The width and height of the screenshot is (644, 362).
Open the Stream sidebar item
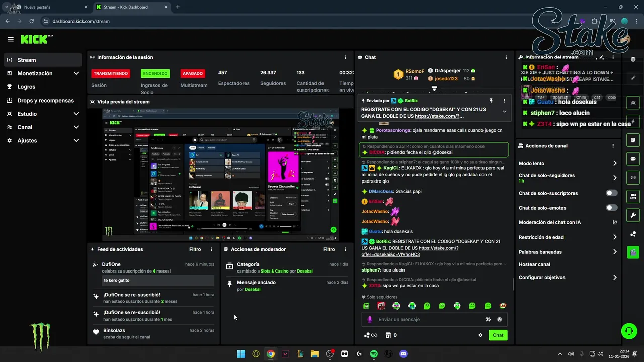43,60
